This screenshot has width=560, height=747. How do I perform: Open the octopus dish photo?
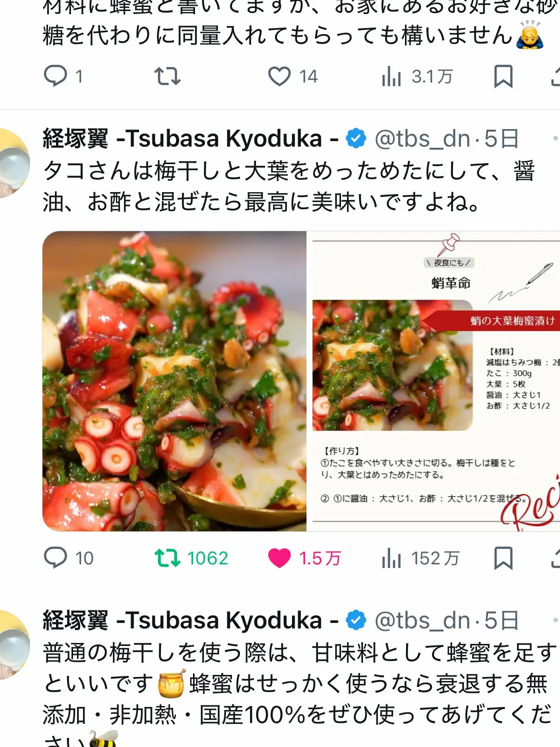(x=174, y=381)
